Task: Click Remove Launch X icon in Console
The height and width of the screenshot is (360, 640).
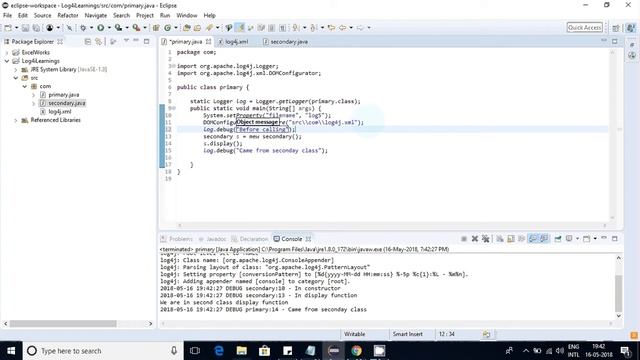Action: tap(475, 239)
